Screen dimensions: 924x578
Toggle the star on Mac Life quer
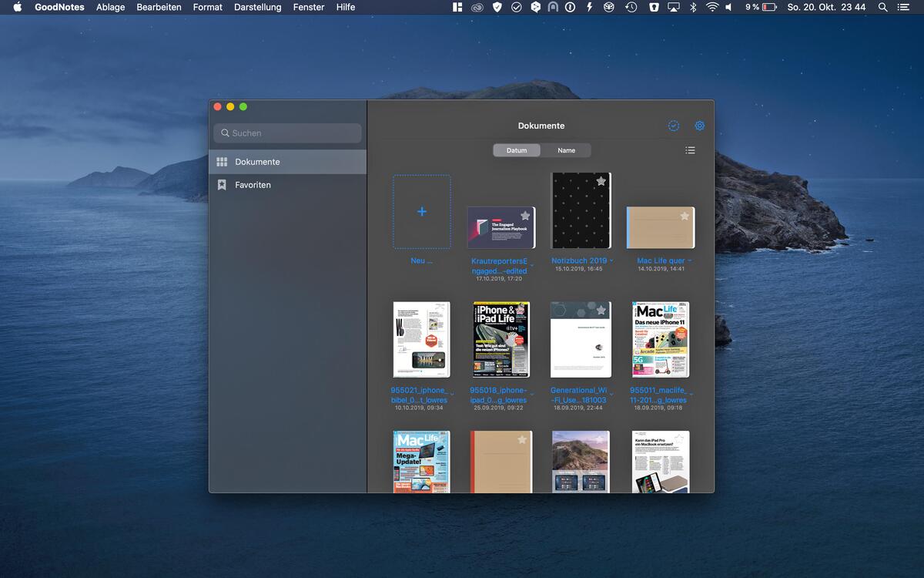[685, 217]
